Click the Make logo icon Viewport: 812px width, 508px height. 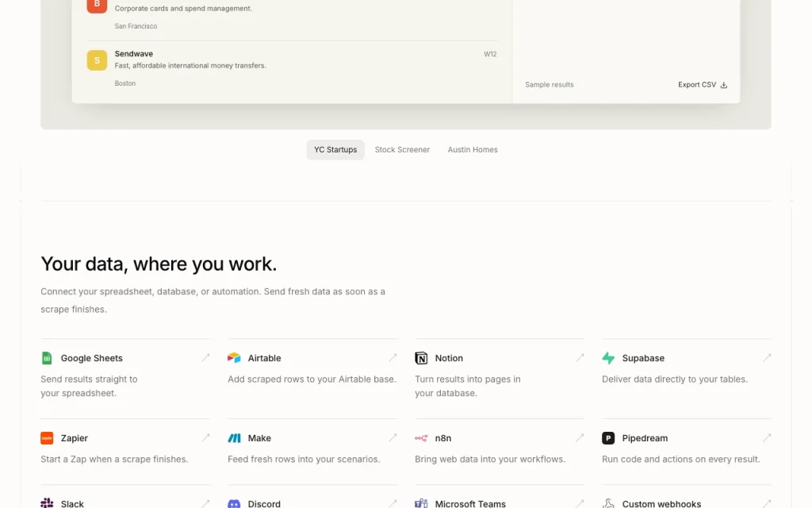[x=234, y=438]
